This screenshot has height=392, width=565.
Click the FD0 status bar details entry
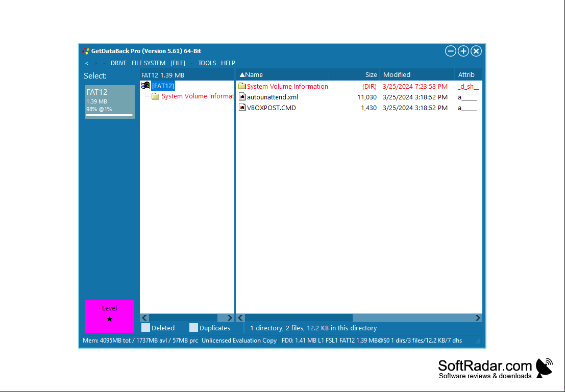click(372, 340)
